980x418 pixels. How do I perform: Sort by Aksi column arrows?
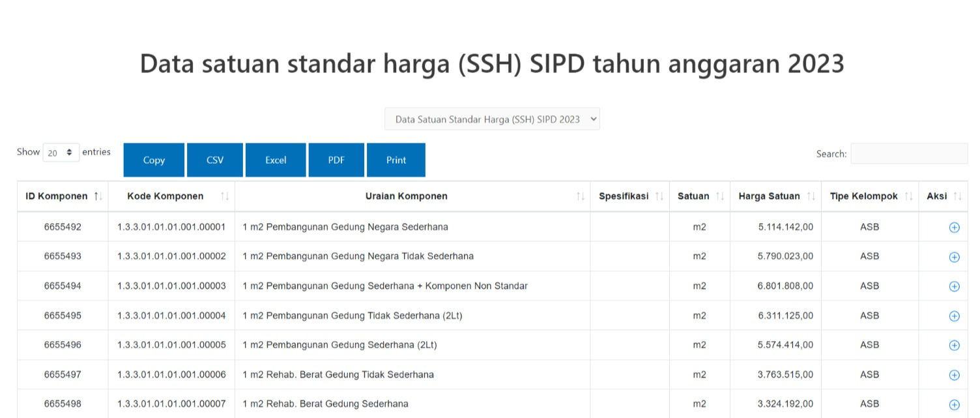point(957,196)
